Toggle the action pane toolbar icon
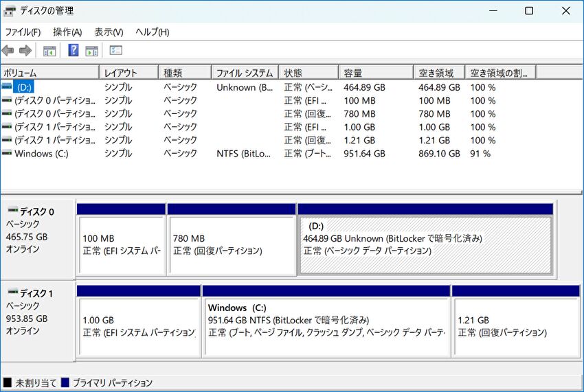 pyautogui.click(x=91, y=51)
